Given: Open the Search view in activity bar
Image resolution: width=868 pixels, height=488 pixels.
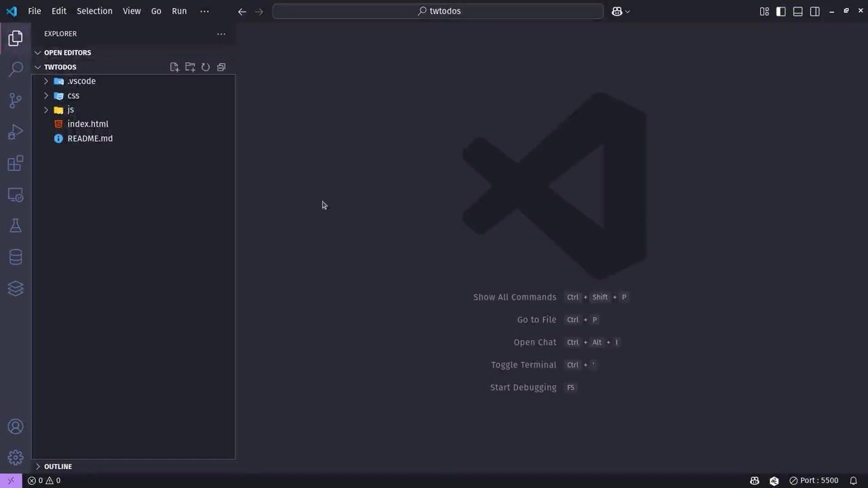Looking at the screenshot, I should tap(16, 69).
